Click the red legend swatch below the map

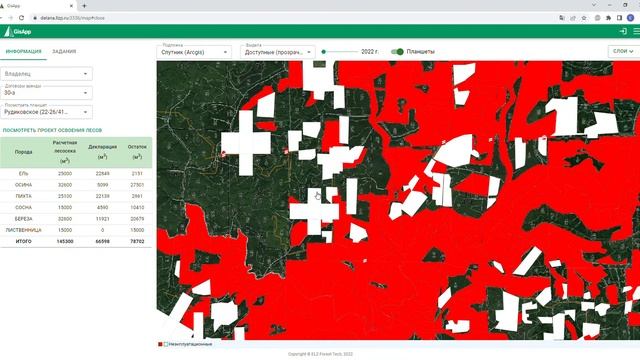160,344
